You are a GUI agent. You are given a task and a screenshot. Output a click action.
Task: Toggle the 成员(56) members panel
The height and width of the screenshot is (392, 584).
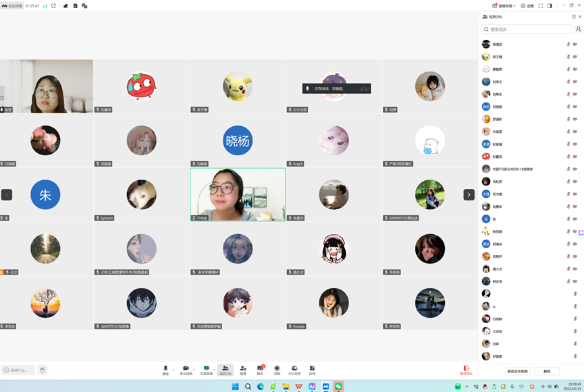point(225,370)
